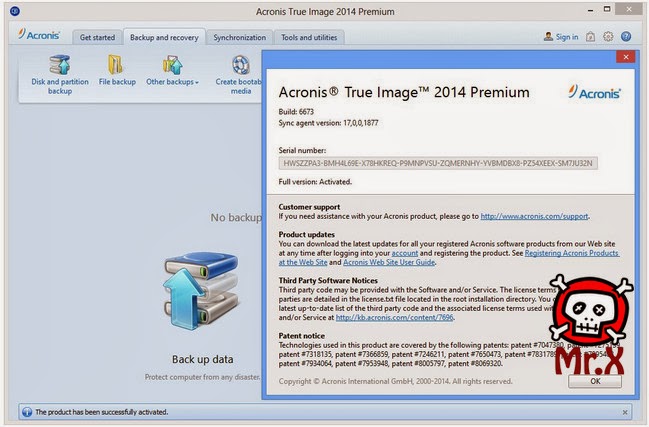This screenshot has width=649, height=427.
Task: Switch to the Get started tab
Action: pos(97,37)
